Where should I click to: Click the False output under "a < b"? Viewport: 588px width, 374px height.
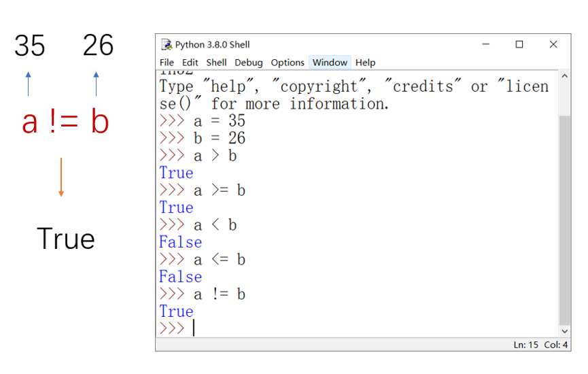180,242
